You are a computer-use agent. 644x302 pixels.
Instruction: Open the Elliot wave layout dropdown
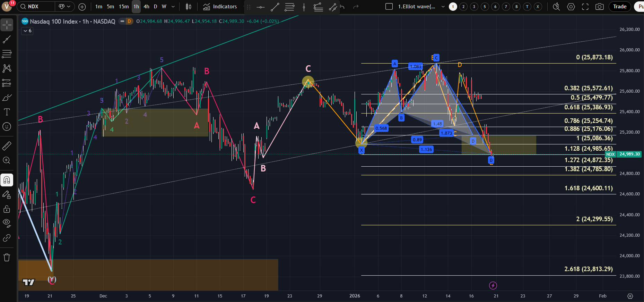pos(443,7)
